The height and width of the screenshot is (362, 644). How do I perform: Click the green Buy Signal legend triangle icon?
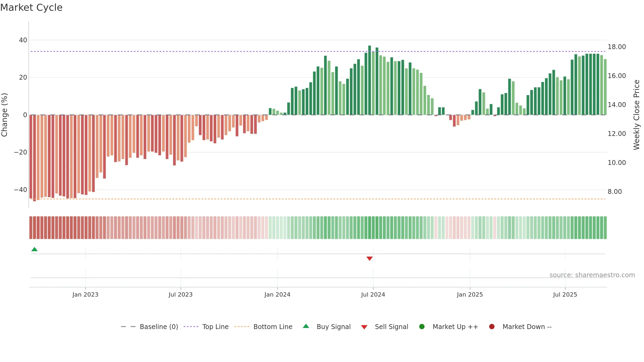point(306,326)
